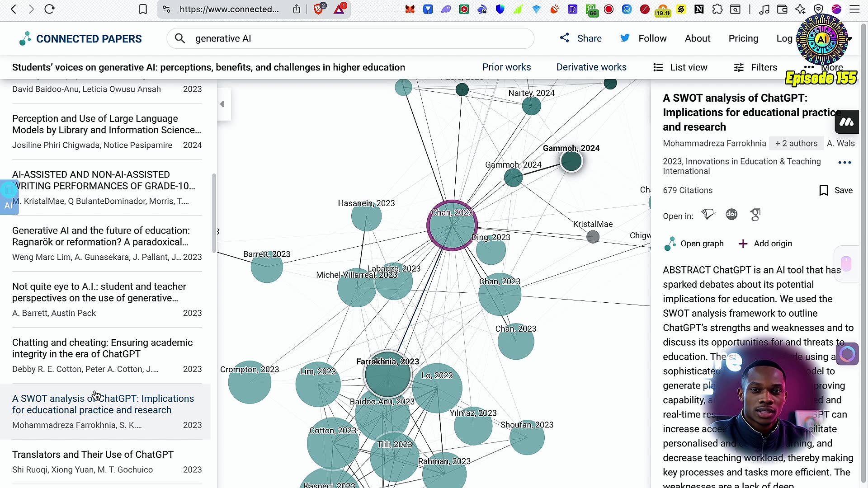The width and height of the screenshot is (868, 488).
Task: Expand the + 2 authors list
Action: [x=796, y=143]
